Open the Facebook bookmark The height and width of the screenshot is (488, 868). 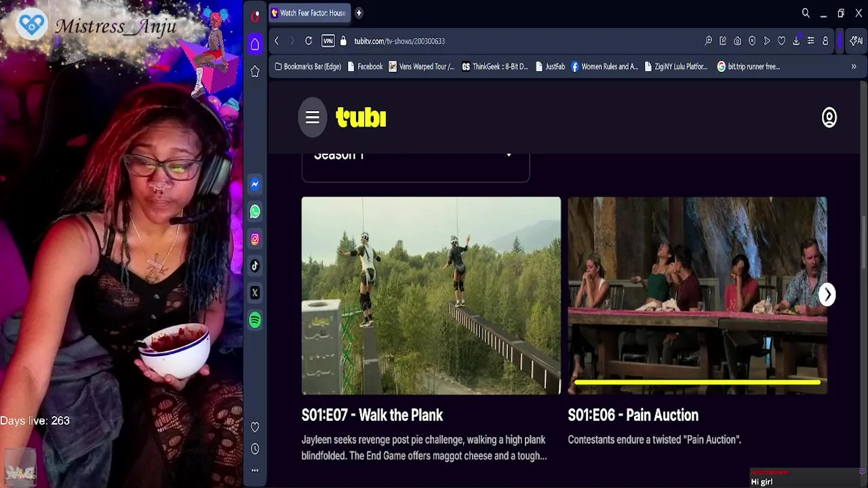(x=365, y=66)
